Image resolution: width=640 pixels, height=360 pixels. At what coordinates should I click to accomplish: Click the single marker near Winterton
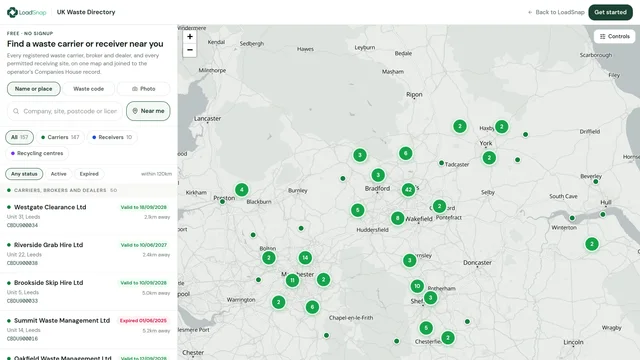tap(572, 218)
